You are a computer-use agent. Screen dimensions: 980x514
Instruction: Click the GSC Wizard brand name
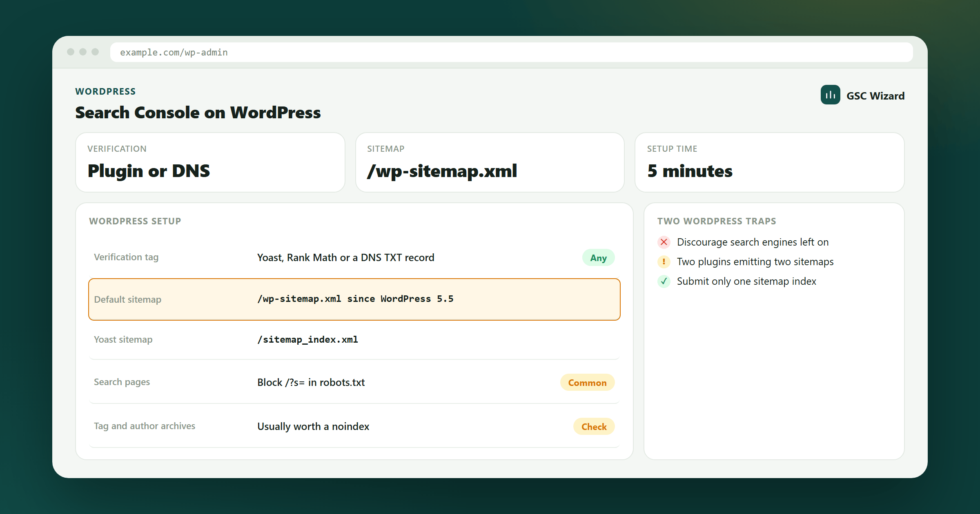(x=875, y=95)
